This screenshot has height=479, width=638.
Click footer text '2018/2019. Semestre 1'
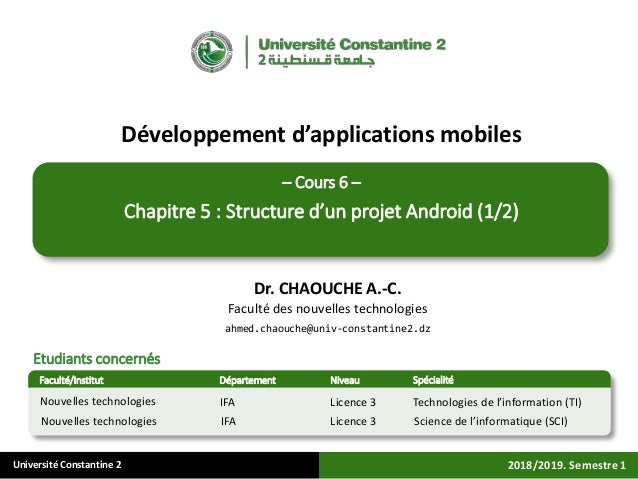(566, 465)
